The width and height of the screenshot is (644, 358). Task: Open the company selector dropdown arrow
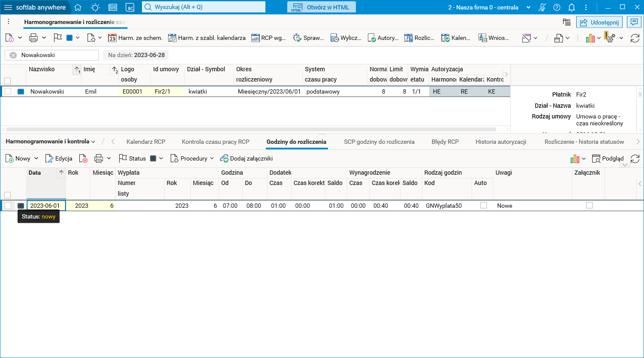pyautogui.click(x=528, y=7)
